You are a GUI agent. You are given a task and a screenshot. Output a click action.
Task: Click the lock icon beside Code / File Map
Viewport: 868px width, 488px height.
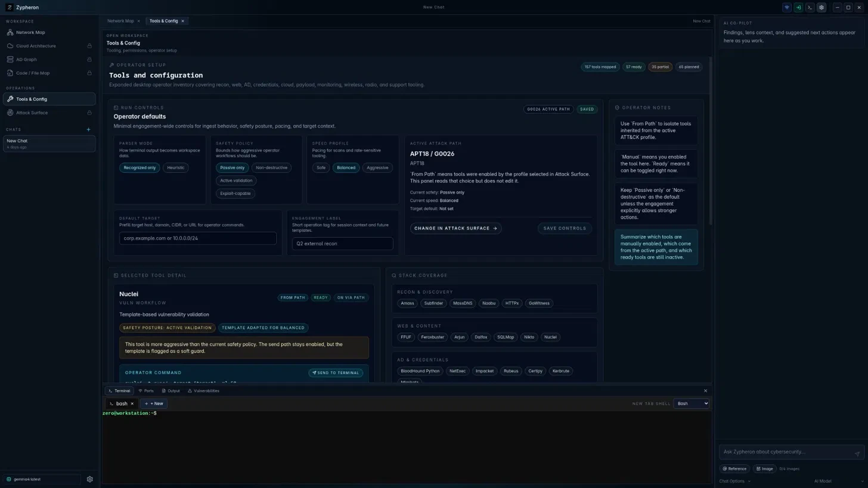pyautogui.click(x=89, y=73)
